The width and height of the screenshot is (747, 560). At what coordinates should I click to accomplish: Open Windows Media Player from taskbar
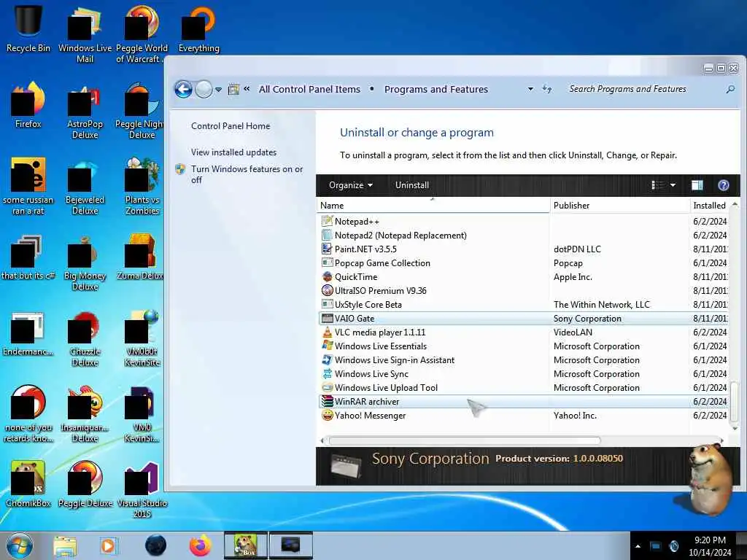(108, 545)
